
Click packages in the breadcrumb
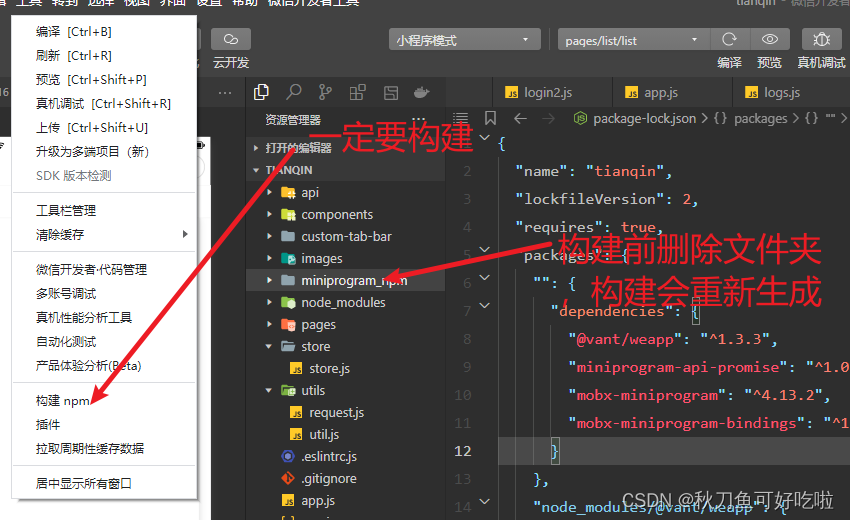761,118
